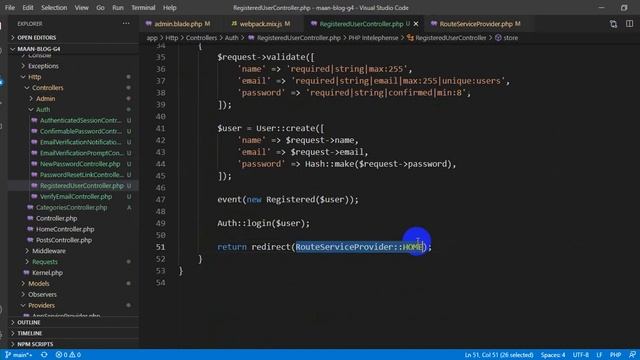Open the Terminal menu
The image size is (640, 360).
pyautogui.click(x=143, y=7)
